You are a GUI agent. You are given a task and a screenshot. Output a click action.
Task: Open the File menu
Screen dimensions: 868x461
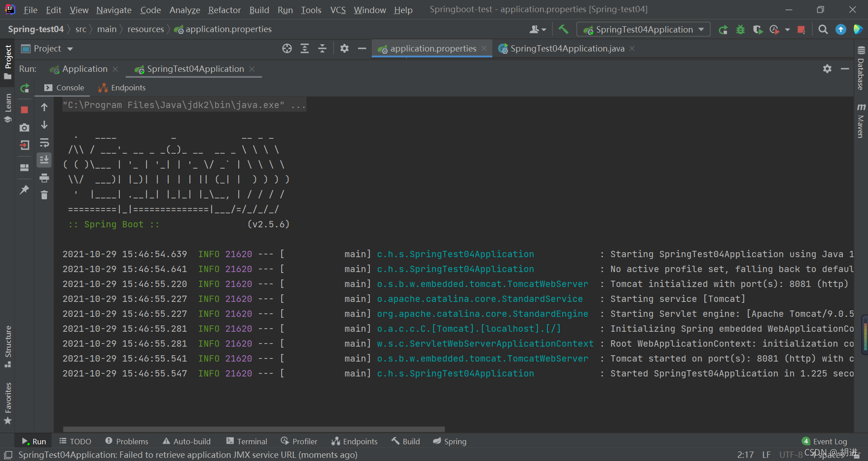coord(30,10)
